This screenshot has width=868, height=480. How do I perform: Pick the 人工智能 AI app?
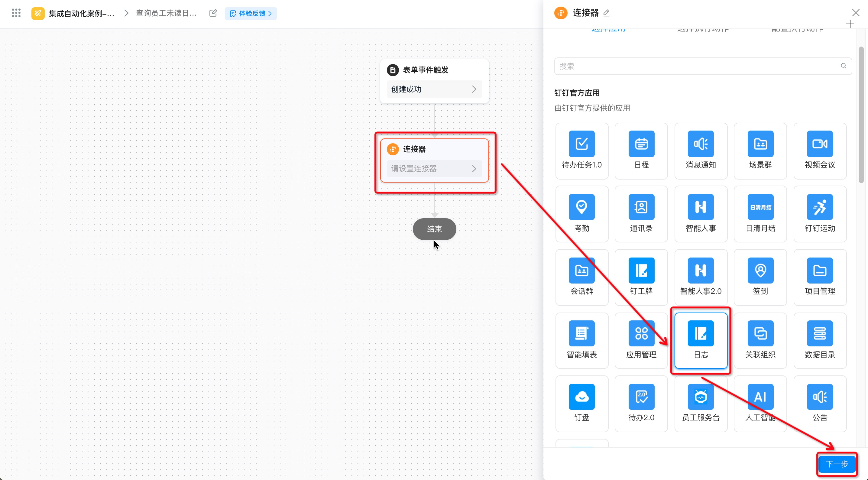point(760,404)
